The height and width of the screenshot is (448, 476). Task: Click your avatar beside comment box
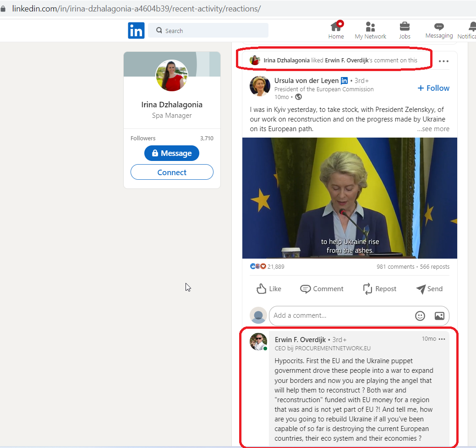(258, 315)
